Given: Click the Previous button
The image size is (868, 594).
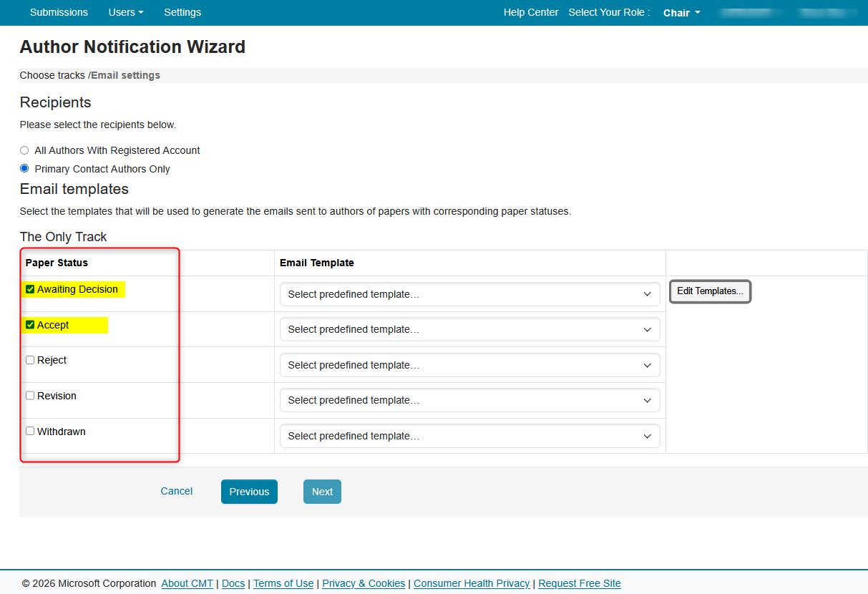Looking at the screenshot, I should pos(249,492).
